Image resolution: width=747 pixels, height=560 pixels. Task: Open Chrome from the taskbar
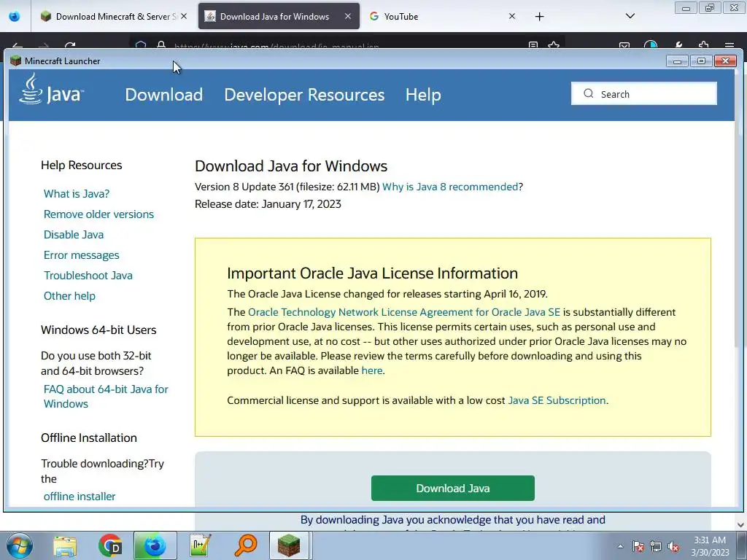coord(110,545)
